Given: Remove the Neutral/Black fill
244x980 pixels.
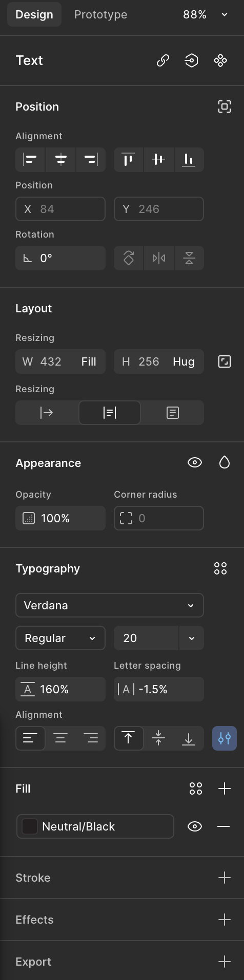Looking at the screenshot, I should [223, 826].
